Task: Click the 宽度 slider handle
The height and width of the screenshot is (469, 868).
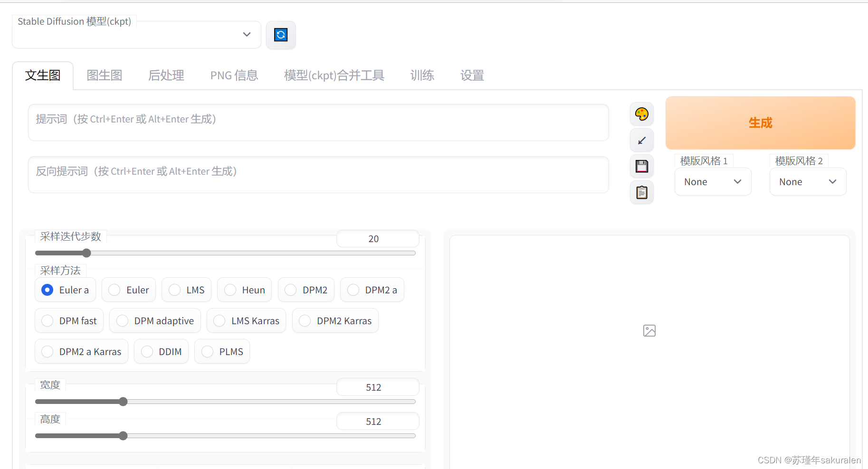Action: click(x=123, y=402)
